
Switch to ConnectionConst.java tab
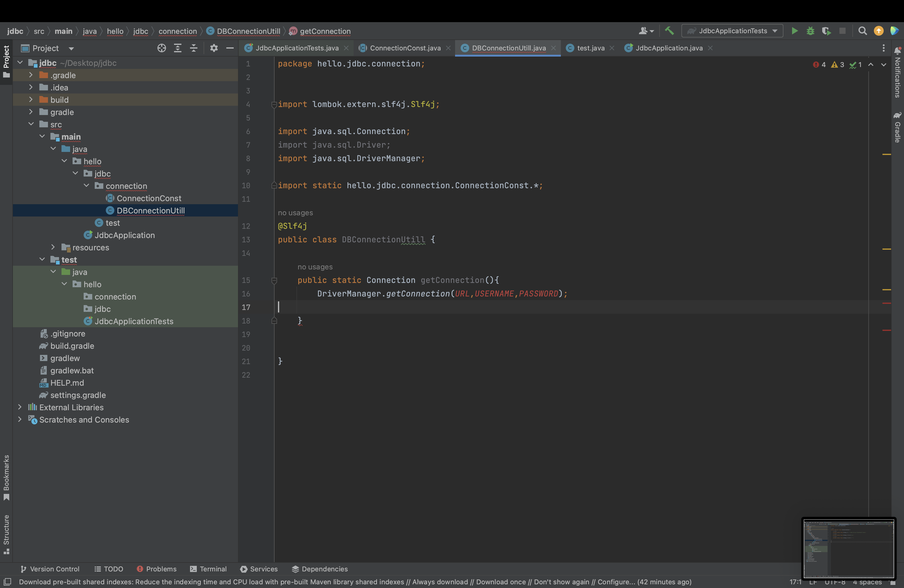tap(405, 48)
